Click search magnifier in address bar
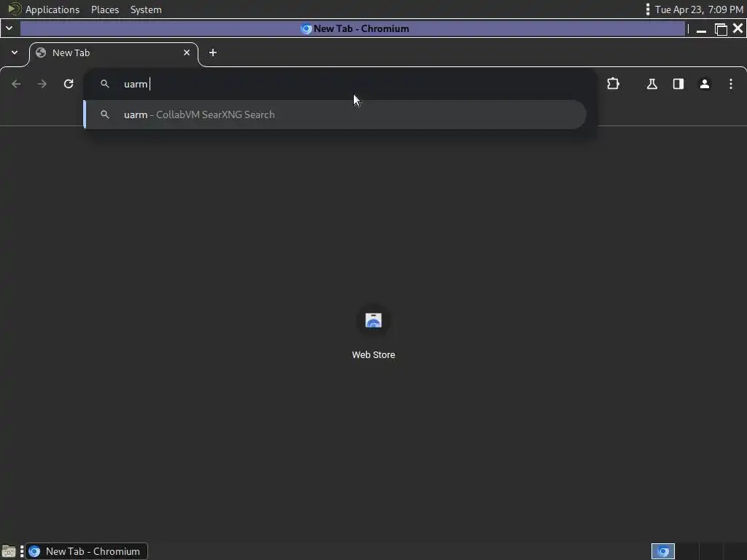The height and width of the screenshot is (560, 747). click(105, 84)
